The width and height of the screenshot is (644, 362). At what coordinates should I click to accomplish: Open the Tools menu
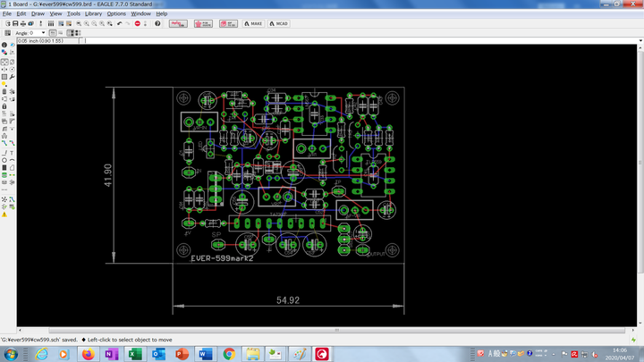[x=73, y=14]
